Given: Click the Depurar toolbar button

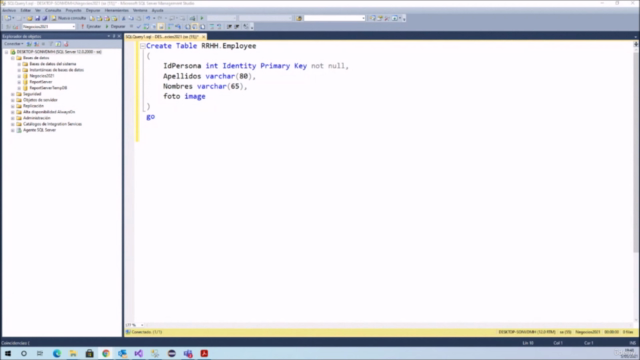Looking at the screenshot, I should (x=116, y=27).
